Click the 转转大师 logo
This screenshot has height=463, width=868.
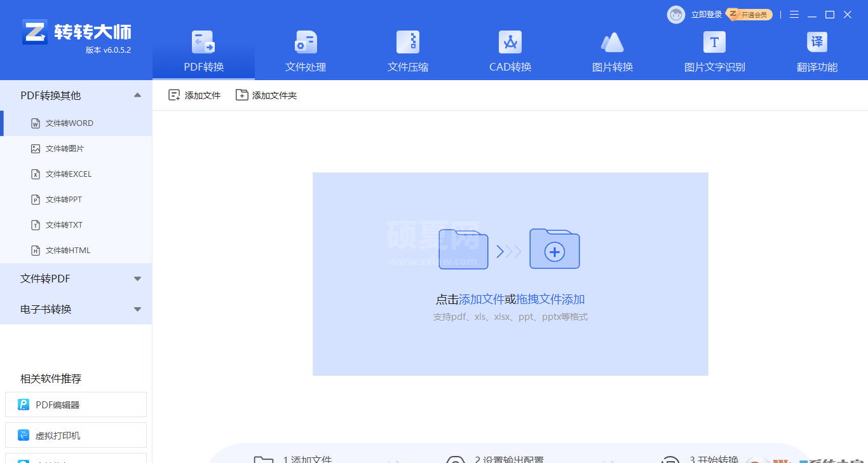pyautogui.click(x=76, y=32)
